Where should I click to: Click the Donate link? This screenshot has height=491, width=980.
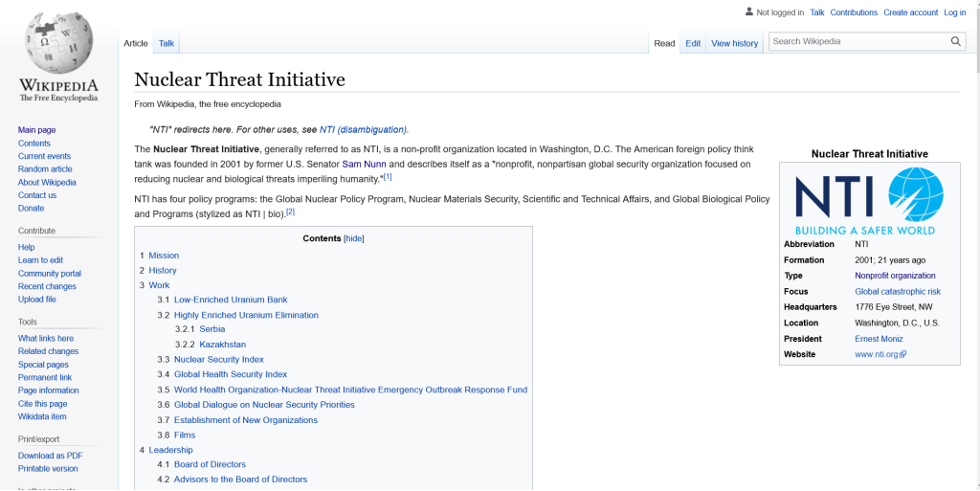32,208
